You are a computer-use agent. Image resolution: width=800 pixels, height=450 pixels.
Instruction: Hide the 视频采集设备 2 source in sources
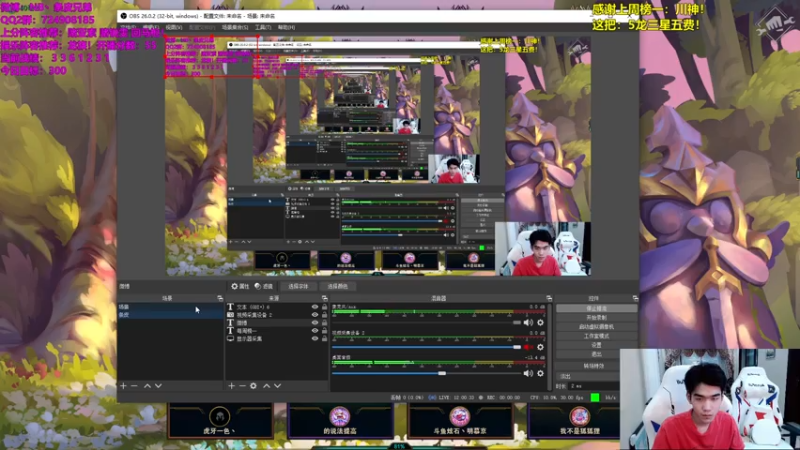click(x=315, y=315)
